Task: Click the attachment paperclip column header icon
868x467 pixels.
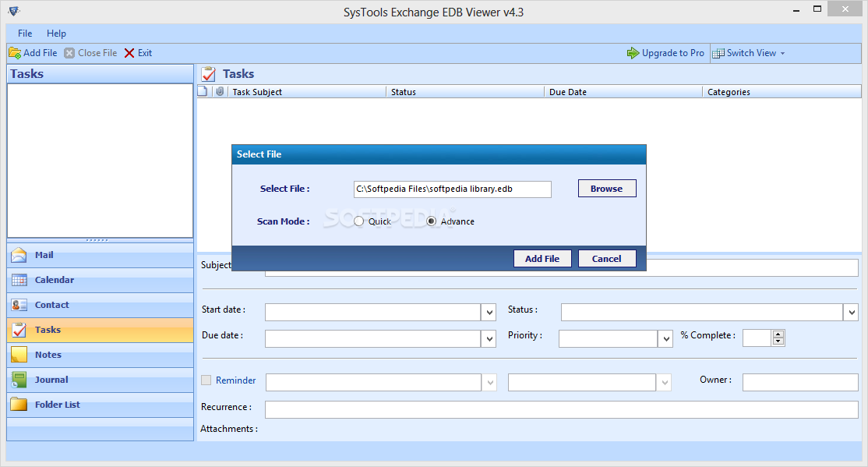Action: tap(220, 91)
